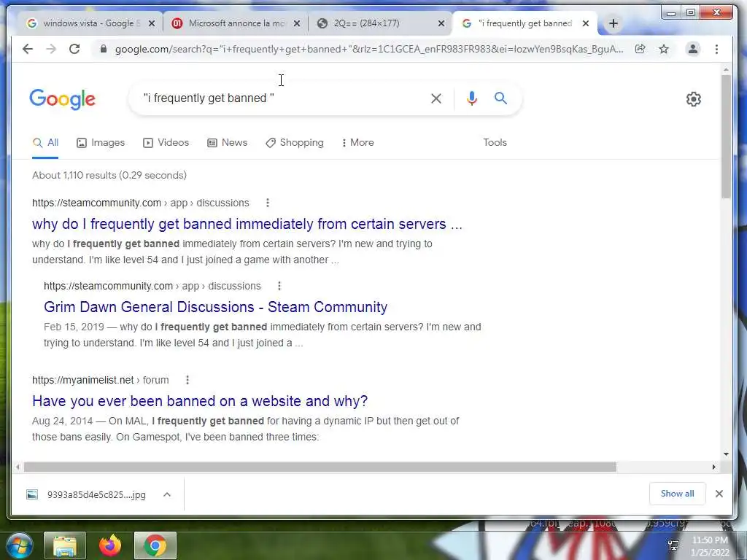Close the 'i frequently get banned' tab

tap(586, 23)
